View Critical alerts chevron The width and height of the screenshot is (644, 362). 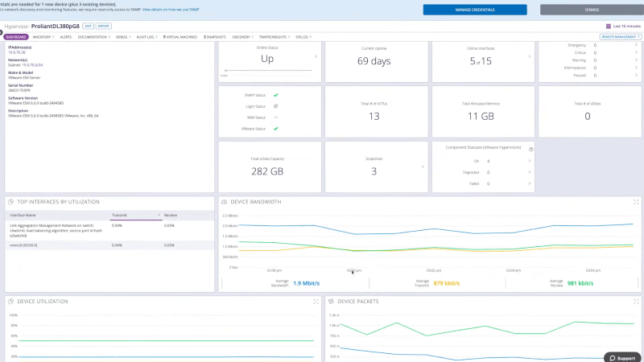636,52
